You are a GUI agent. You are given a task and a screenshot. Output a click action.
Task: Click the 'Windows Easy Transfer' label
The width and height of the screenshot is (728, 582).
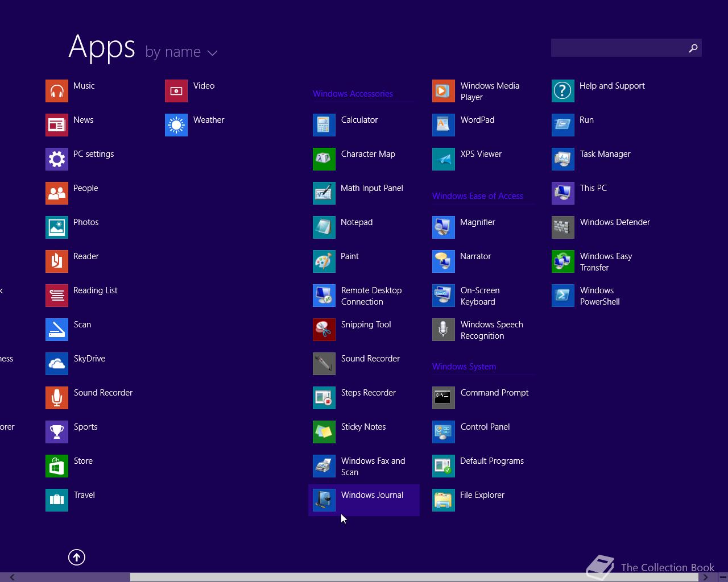pos(606,262)
